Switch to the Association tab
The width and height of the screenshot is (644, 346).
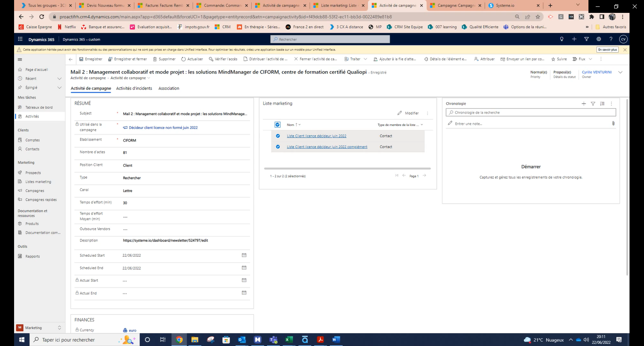point(169,89)
